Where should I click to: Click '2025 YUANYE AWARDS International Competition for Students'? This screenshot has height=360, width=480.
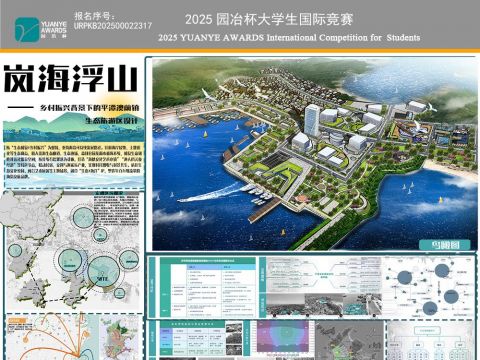pyautogui.click(x=289, y=37)
